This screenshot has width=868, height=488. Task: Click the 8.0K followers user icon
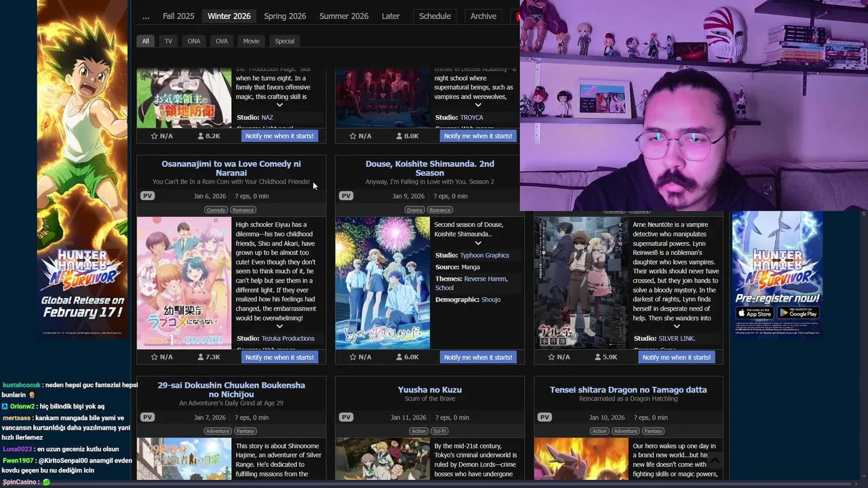[x=399, y=136]
